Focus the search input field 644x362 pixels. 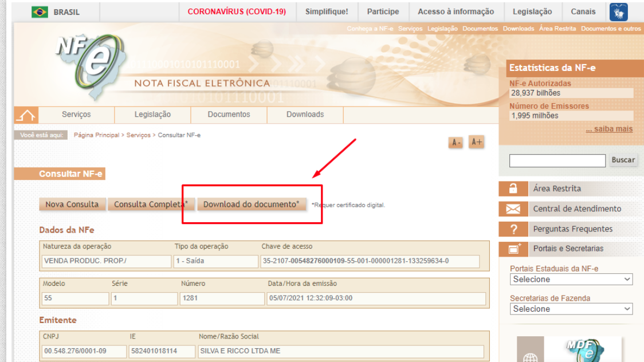point(557,160)
